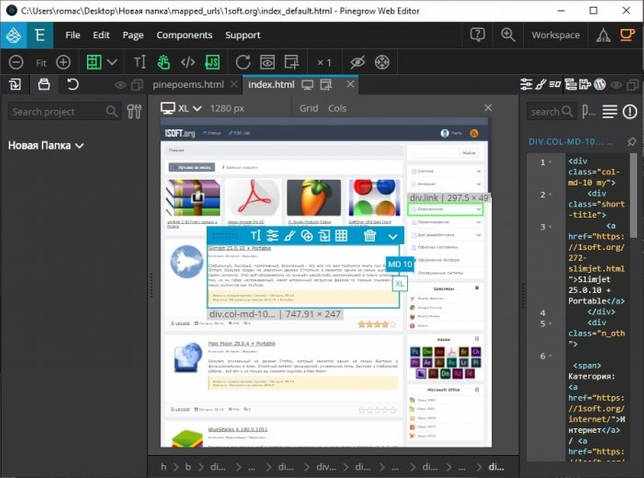644x478 pixels.
Task: Toggle the text editing cursor tool
Action: 140,62
